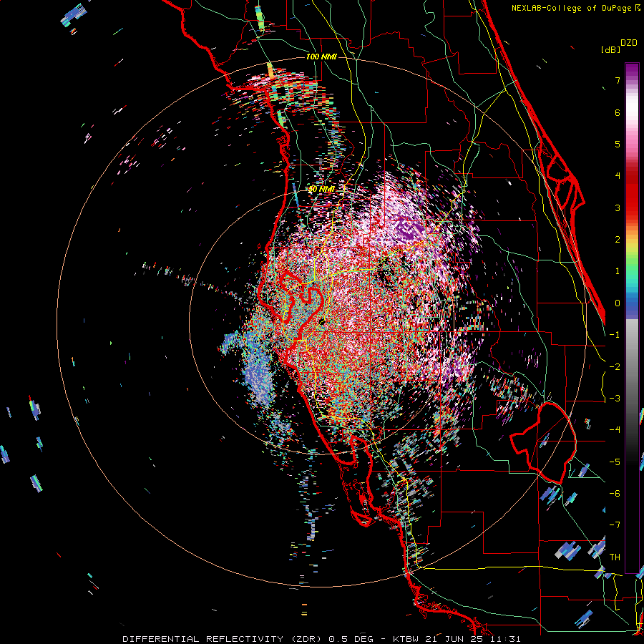Screen dimensions: 644x644
Task: Click the 7 value on the dB scale
Action: click(x=618, y=80)
